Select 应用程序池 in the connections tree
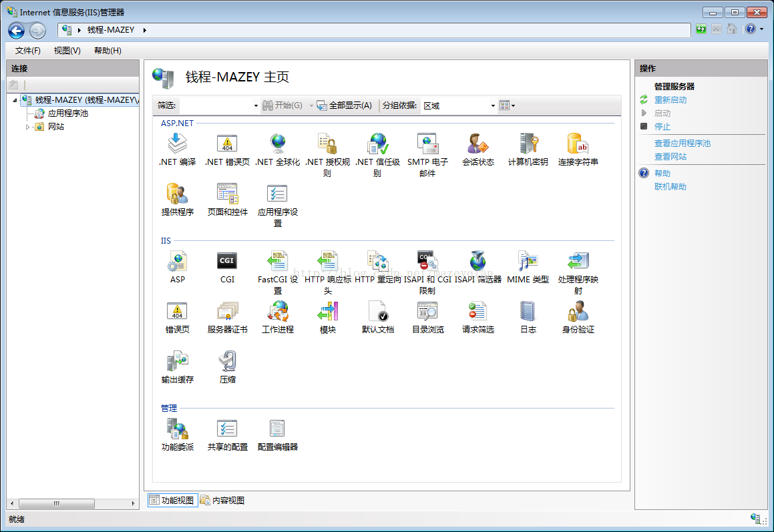Screen dimensions: 774x532 (67, 113)
